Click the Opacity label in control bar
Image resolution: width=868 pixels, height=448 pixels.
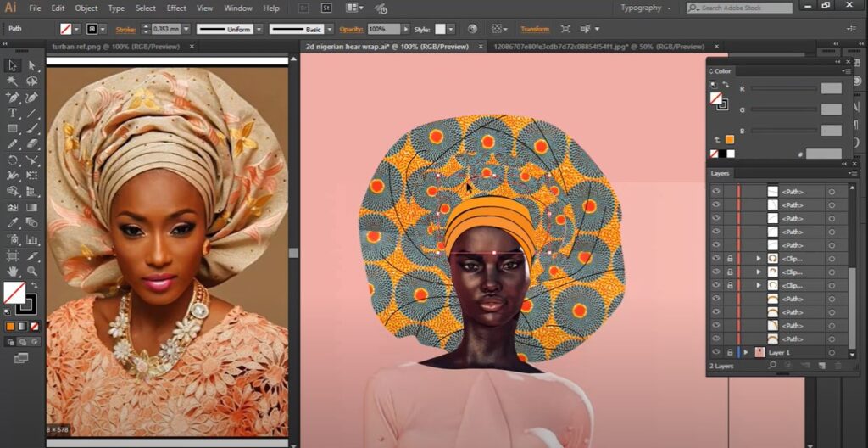coord(352,29)
